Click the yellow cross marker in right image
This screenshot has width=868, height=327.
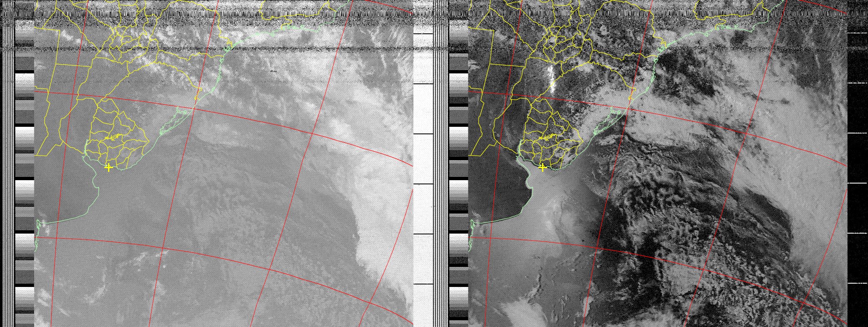click(542, 168)
